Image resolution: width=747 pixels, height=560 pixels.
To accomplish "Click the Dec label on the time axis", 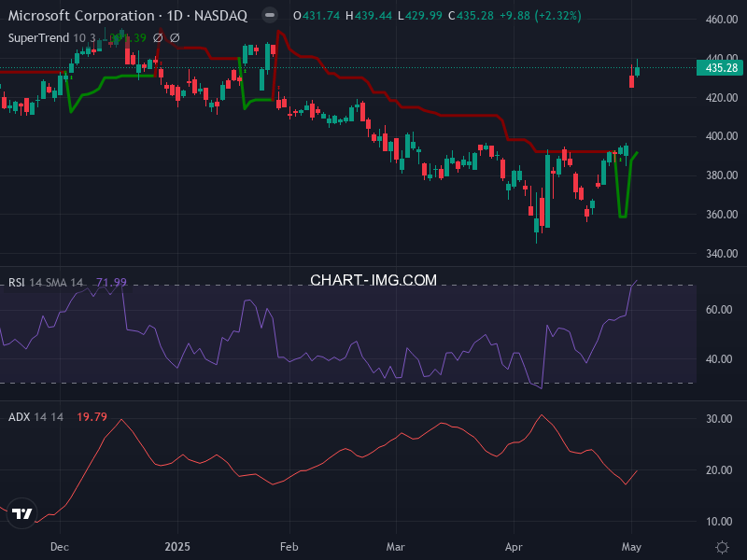I will click(x=60, y=547).
